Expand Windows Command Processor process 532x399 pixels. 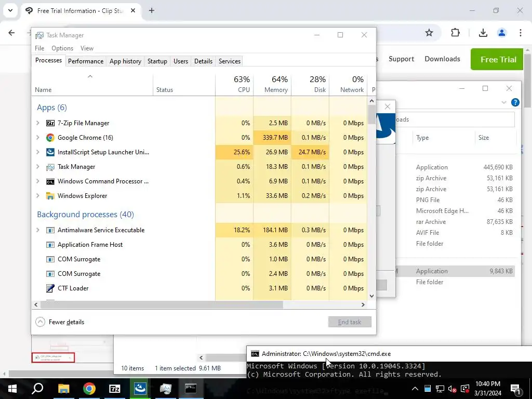tap(38, 181)
